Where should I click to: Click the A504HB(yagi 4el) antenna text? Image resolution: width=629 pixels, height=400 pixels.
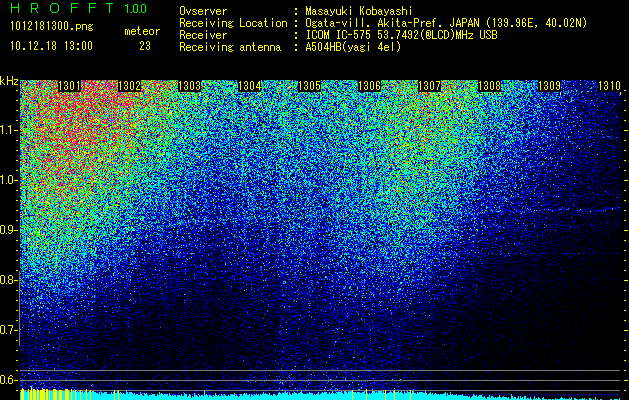pos(353,47)
